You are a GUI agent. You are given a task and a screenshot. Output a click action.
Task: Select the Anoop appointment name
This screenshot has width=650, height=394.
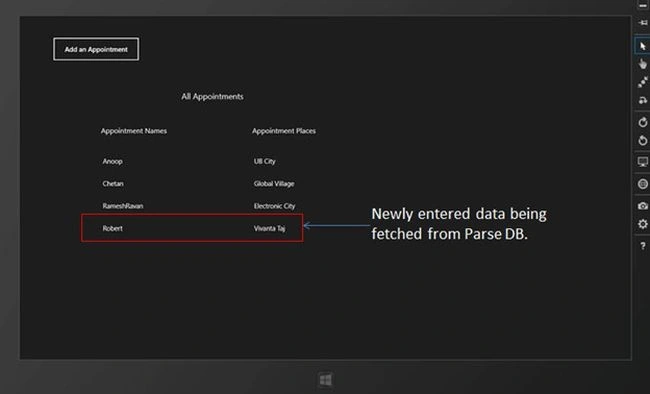click(x=112, y=161)
